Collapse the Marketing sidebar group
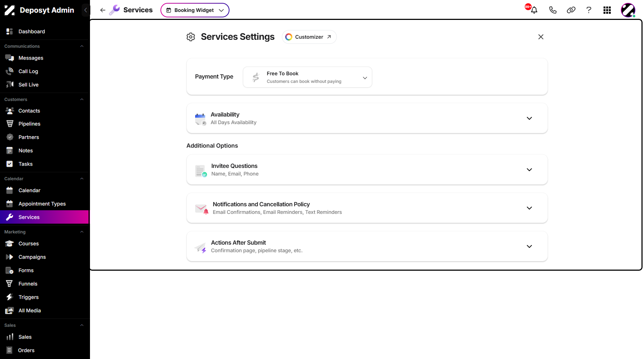Screen dimensions: 644x359 click(82, 232)
